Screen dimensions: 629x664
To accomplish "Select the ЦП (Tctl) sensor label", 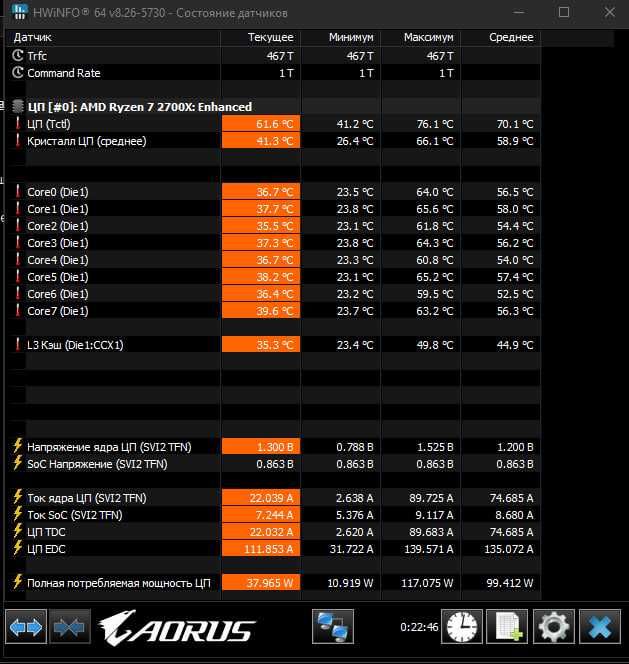I will pyautogui.click(x=49, y=124).
